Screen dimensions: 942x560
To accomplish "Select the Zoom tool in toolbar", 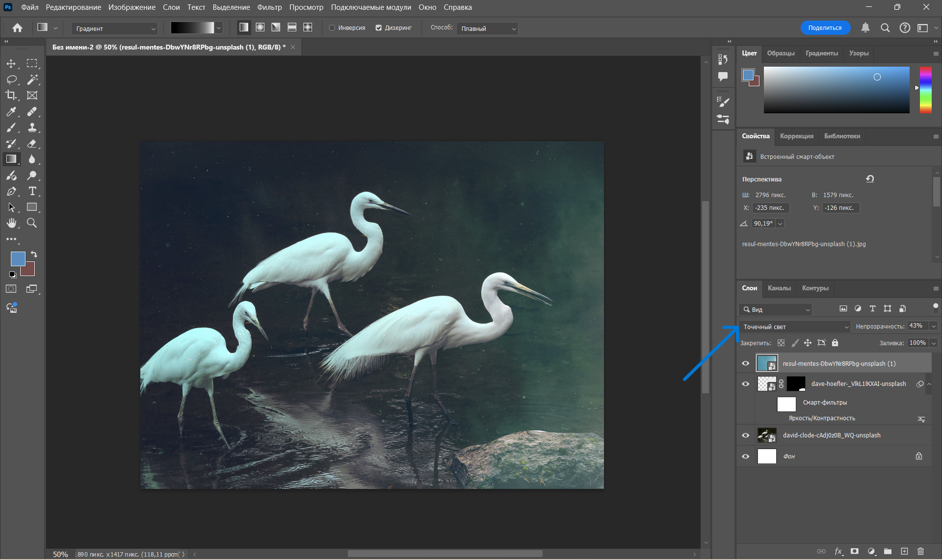I will [32, 223].
